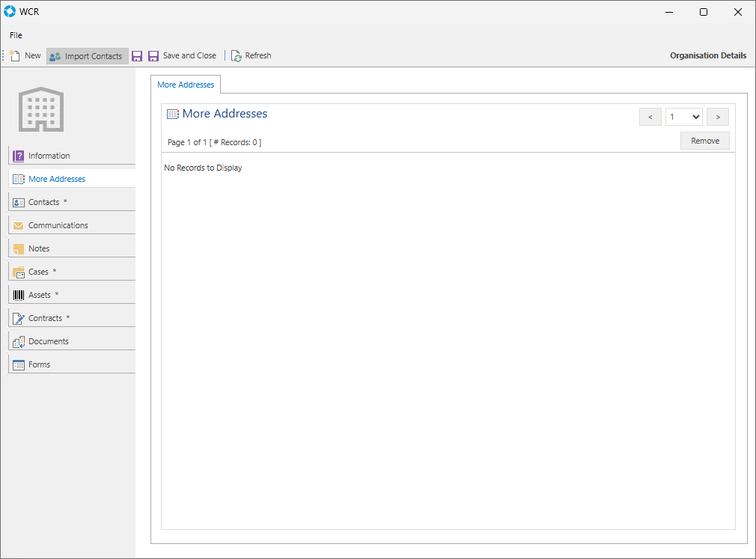Select the More Addresses tab header
Image resolution: width=756 pixels, height=559 pixels.
coord(186,85)
